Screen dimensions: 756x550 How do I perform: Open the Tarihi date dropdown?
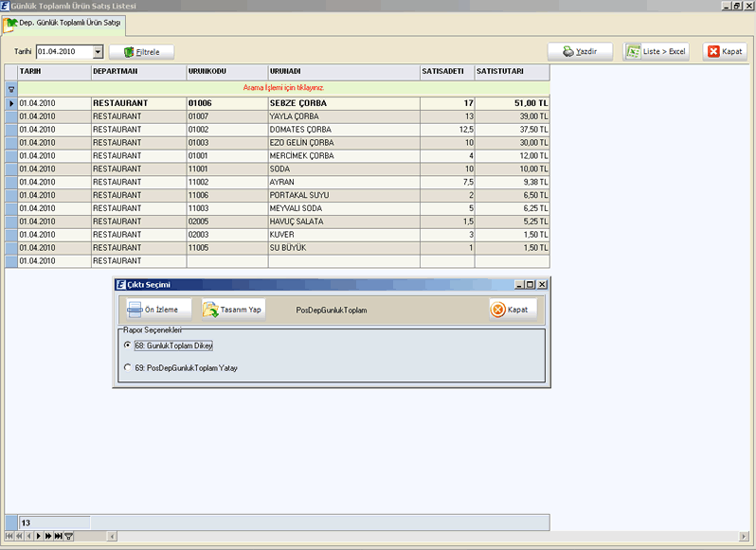pyautogui.click(x=98, y=52)
